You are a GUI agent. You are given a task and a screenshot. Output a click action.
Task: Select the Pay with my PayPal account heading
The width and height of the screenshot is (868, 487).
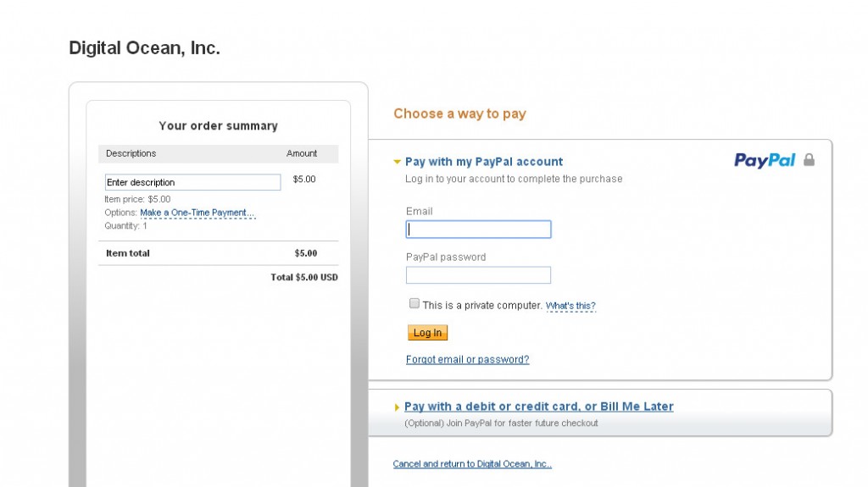[484, 162]
